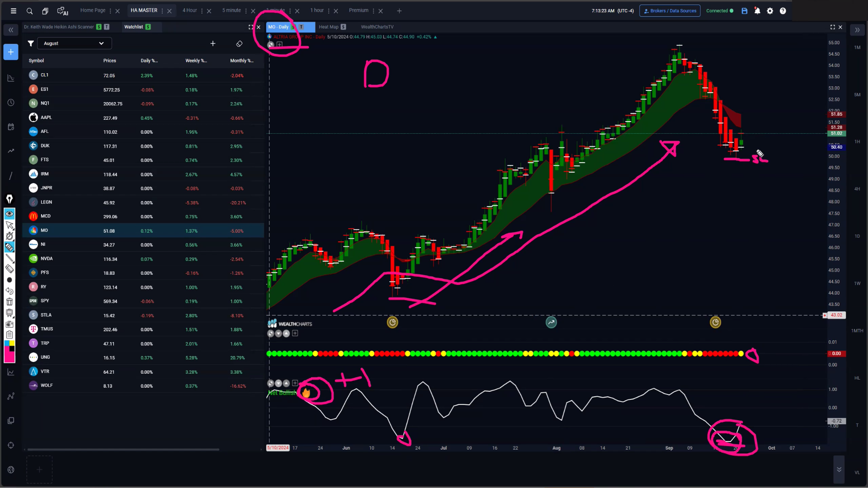Screen dimensions: 868x488
Task: Select the 1H timeframe button
Action: [x=857, y=142]
